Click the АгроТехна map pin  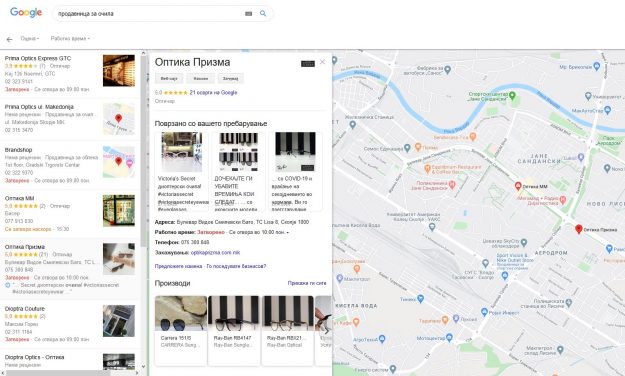coord(382,339)
